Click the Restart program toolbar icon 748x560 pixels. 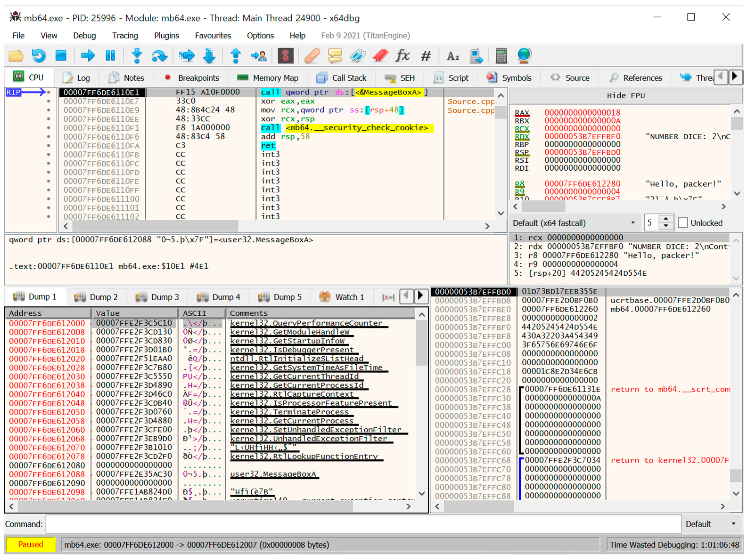[38, 55]
